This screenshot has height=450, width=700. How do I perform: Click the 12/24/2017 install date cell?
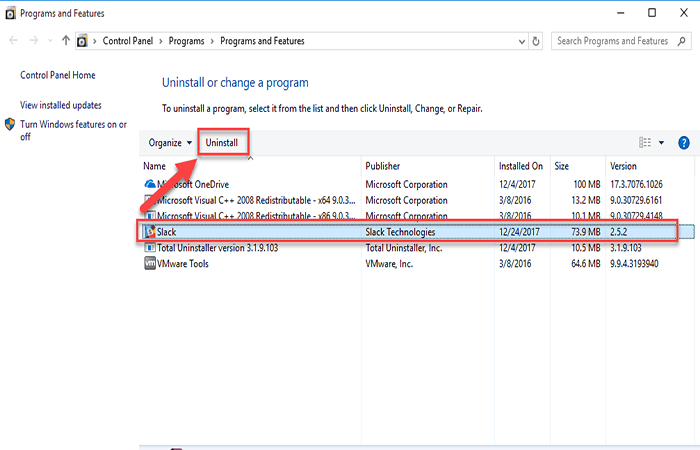point(519,232)
